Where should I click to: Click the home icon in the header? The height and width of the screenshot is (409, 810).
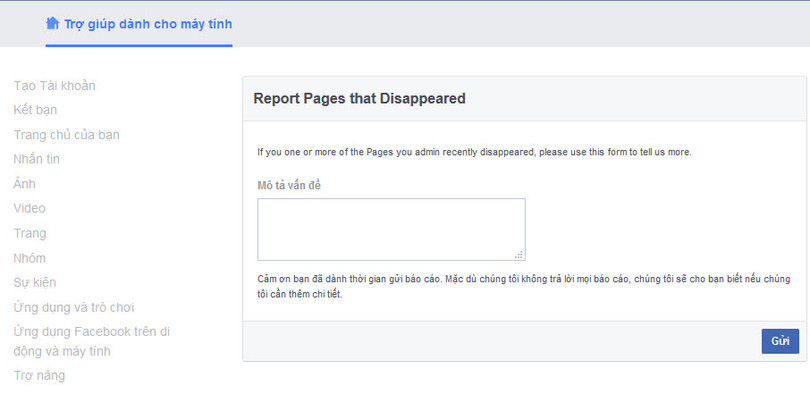[53, 23]
